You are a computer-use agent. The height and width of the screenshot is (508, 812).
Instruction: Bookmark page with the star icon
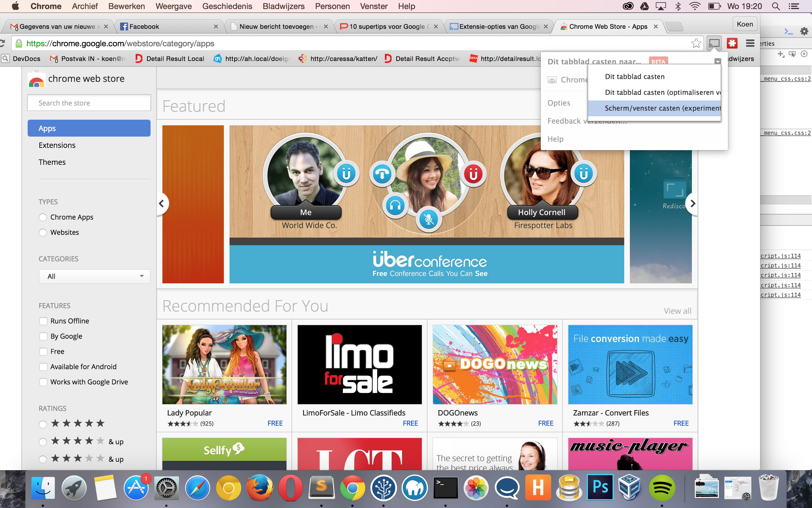[x=696, y=43]
